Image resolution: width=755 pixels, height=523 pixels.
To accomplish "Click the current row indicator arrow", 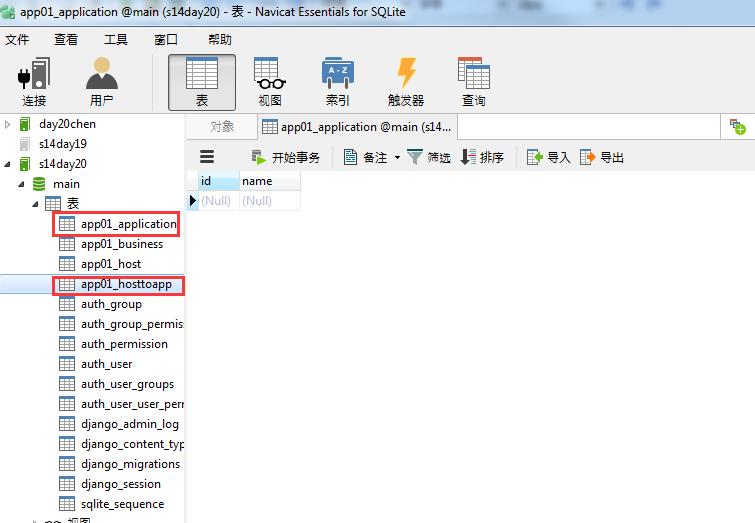I will (x=193, y=200).
